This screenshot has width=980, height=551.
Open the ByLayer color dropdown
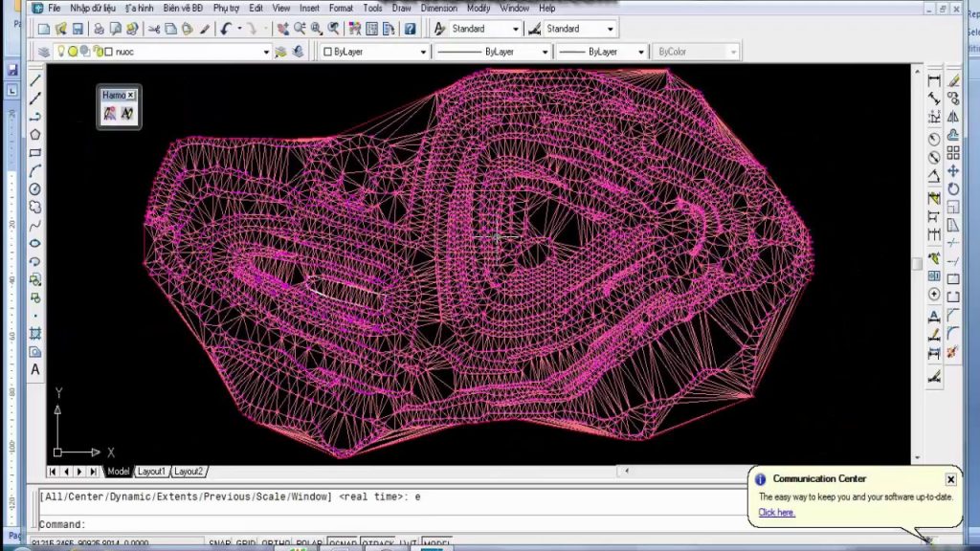(422, 52)
